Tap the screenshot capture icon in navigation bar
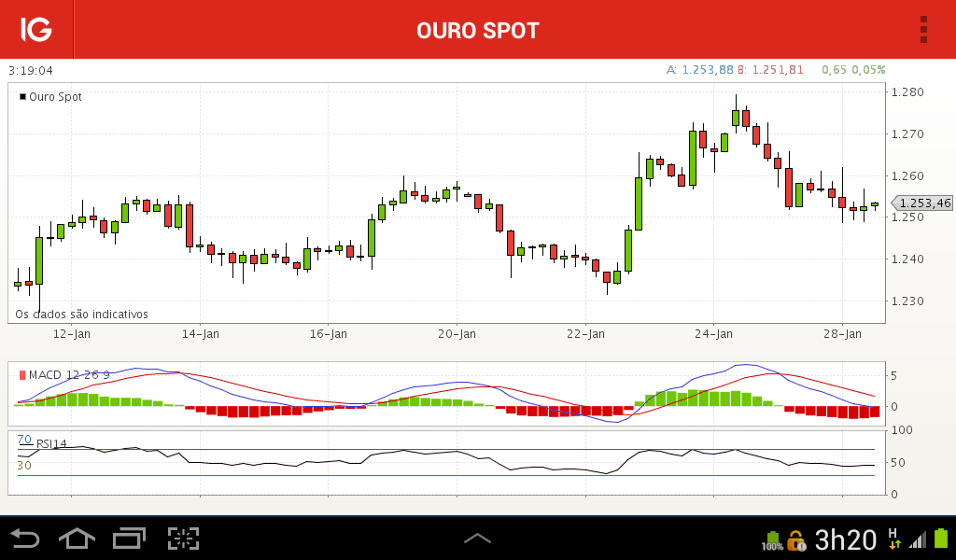The width and height of the screenshot is (956, 560). point(184,539)
